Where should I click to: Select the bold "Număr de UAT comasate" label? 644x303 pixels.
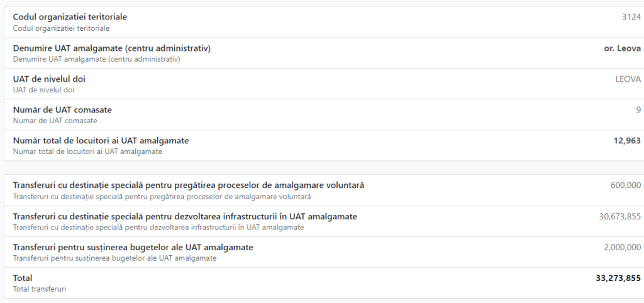pos(62,110)
